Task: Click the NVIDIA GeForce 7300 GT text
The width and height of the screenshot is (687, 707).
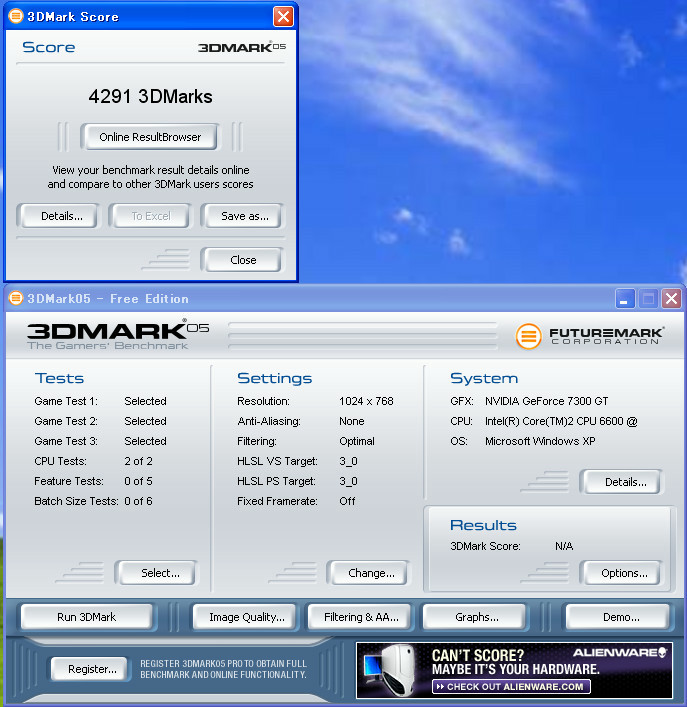Action: [546, 401]
